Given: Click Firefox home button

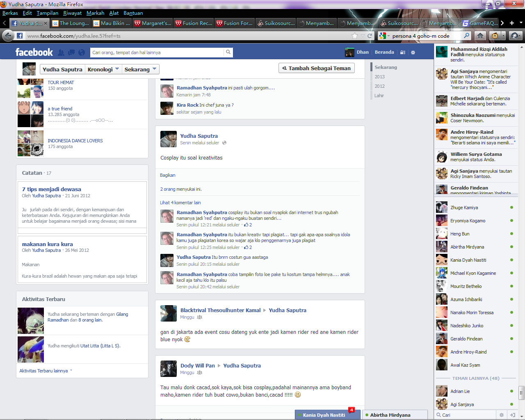Looking at the screenshot, I should 480,36.
